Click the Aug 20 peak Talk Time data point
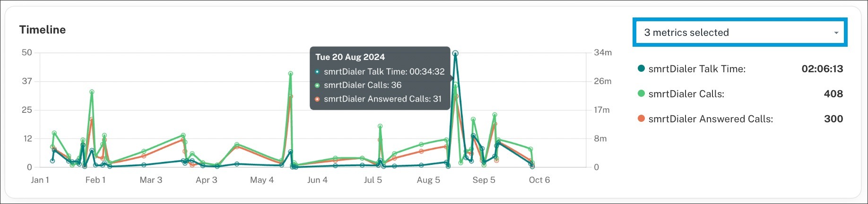This screenshot has width=868, height=204. (x=455, y=53)
